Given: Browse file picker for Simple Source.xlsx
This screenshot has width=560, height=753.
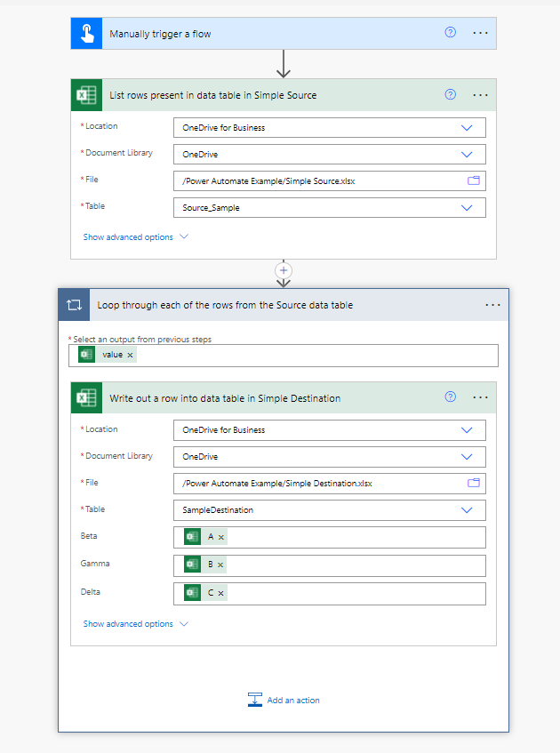Looking at the screenshot, I should [474, 180].
